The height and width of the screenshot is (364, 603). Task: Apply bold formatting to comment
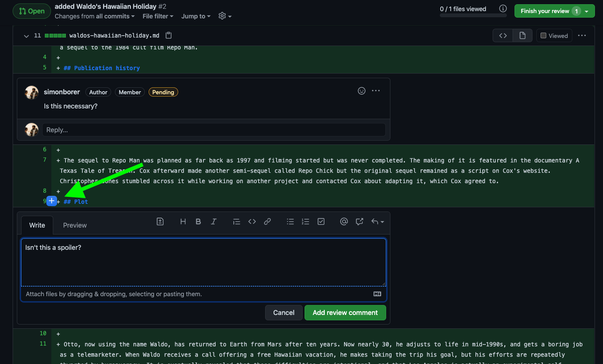[x=198, y=221]
